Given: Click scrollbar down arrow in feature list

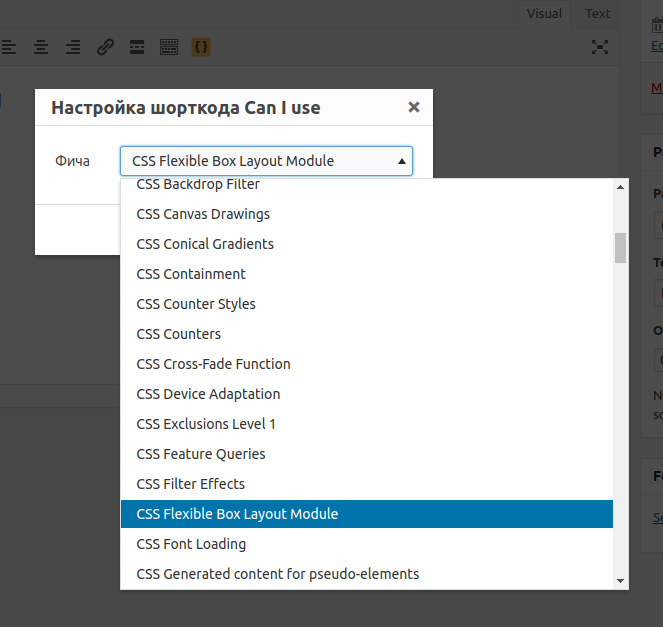Looking at the screenshot, I should click(x=620, y=580).
